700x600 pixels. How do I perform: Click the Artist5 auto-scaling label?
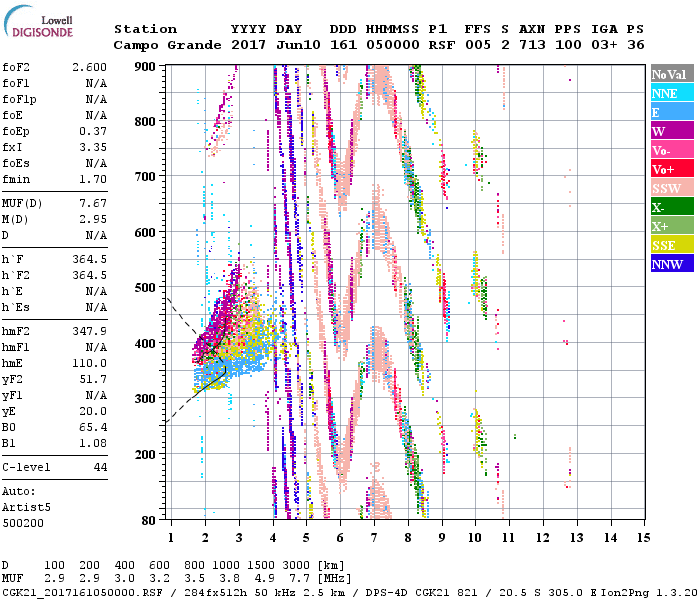point(26,507)
